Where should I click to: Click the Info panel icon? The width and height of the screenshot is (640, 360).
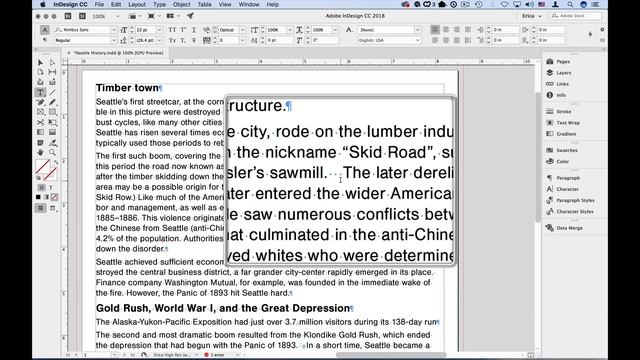click(550, 95)
